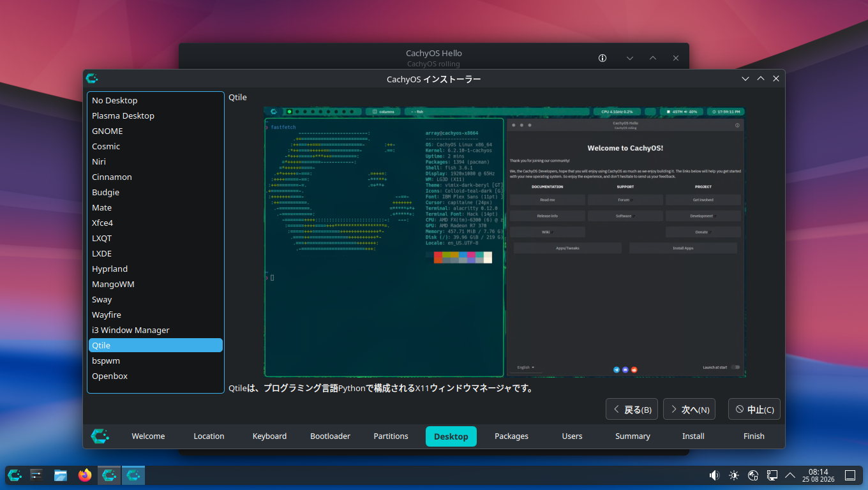Screen dimensions: 868x490
Task: Go back with the 戻る(B) button
Action: coord(632,410)
